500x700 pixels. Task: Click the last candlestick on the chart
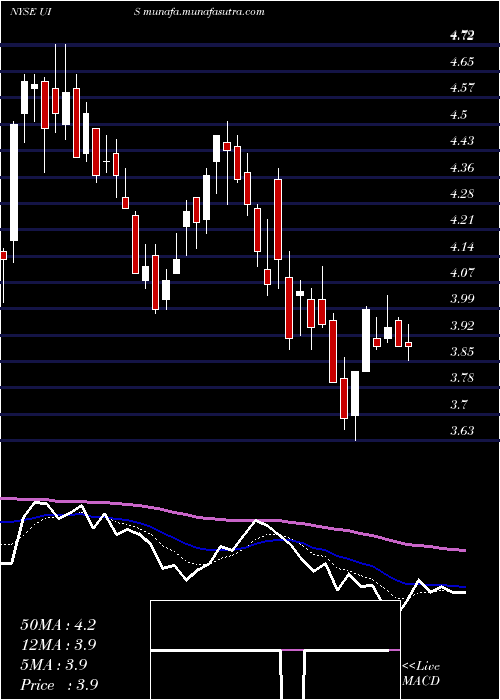(408, 344)
